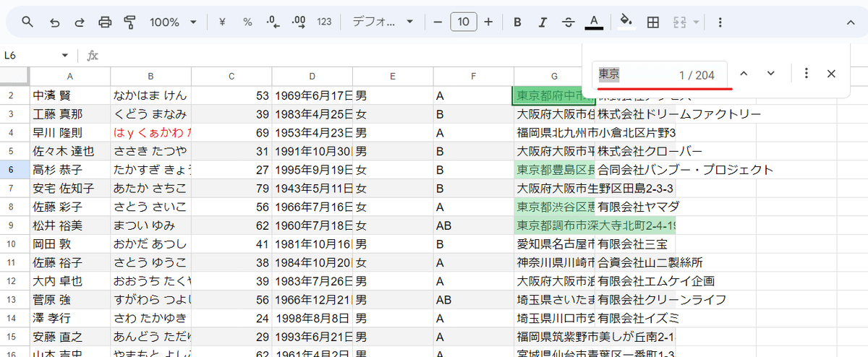This screenshot has width=868, height=357.
Task: Decrease font size with minus button
Action: [438, 22]
